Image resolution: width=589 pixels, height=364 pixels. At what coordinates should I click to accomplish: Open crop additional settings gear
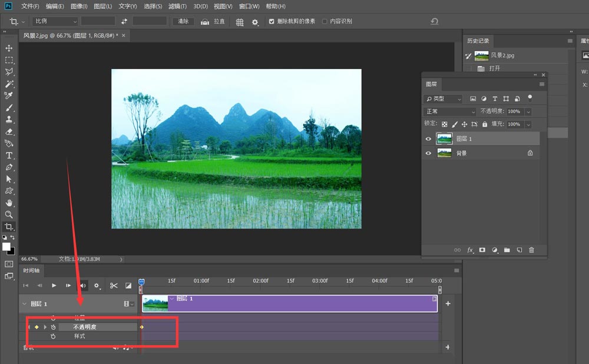[x=255, y=22]
